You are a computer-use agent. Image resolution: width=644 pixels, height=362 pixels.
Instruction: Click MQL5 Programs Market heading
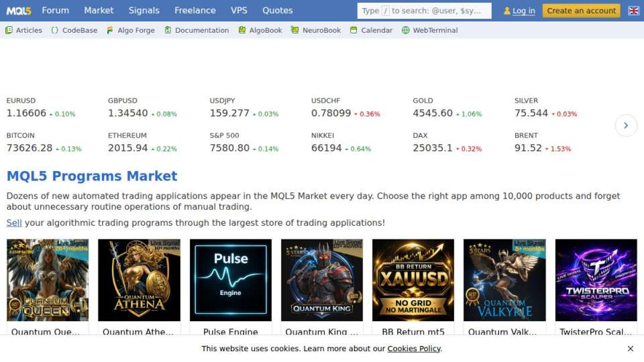pos(92,176)
